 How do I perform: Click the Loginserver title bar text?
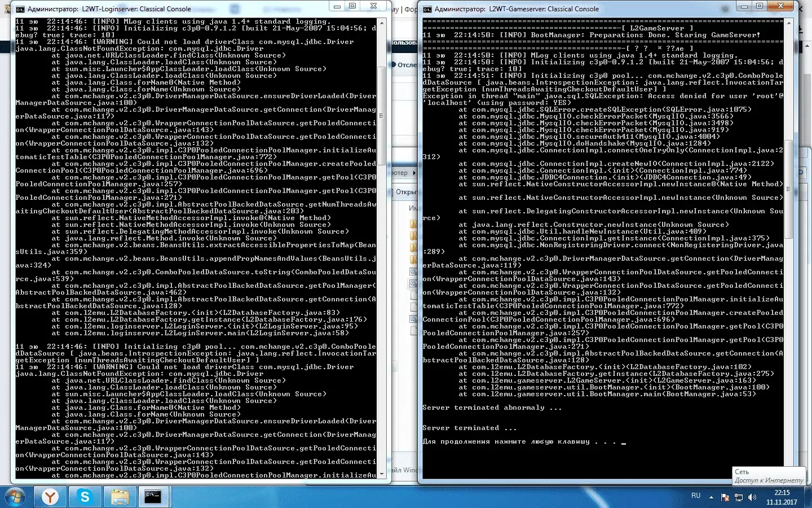pyautogui.click(x=109, y=9)
